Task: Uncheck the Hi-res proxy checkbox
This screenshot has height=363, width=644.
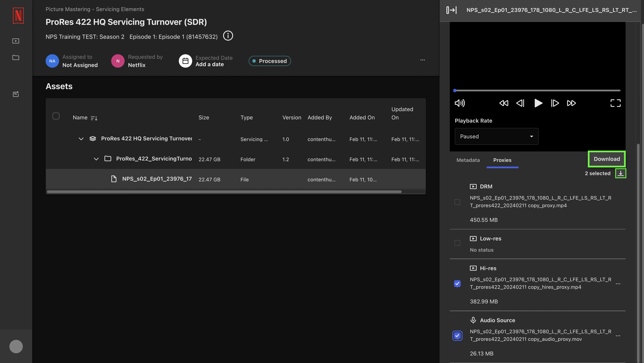Action: point(457,284)
